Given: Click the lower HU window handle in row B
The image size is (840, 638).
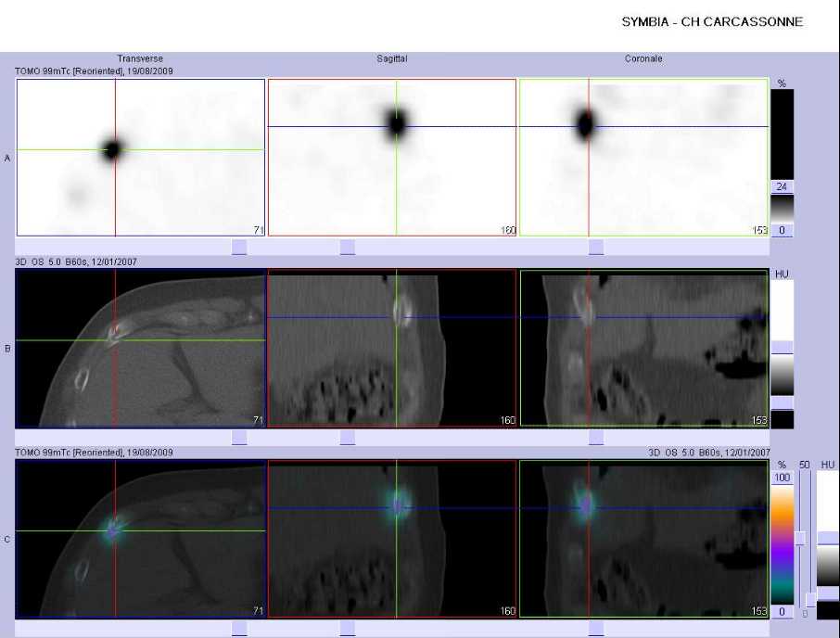Looking at the screenshot, I should (783, 402).
